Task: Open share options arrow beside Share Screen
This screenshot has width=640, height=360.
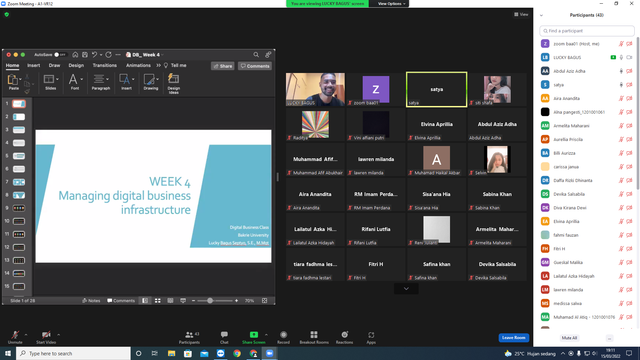Action: tap(266, 335)
